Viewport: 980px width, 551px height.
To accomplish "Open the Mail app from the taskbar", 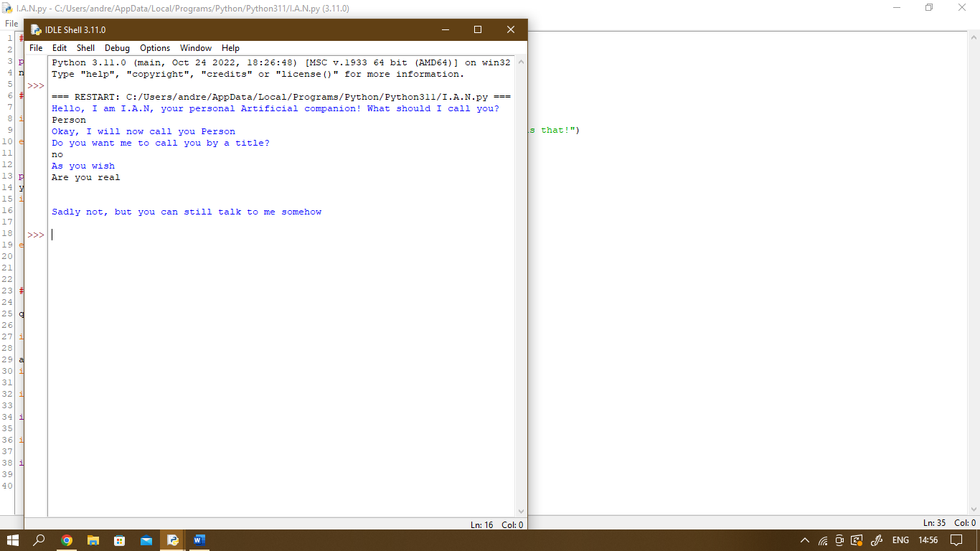I will [x=146, y=540].
